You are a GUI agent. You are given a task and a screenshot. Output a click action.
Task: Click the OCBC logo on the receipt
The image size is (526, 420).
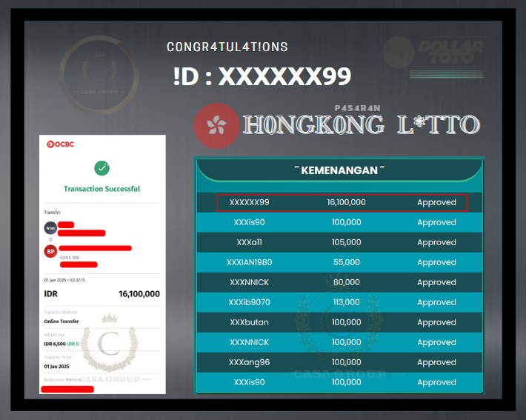[x=60, y=144]
